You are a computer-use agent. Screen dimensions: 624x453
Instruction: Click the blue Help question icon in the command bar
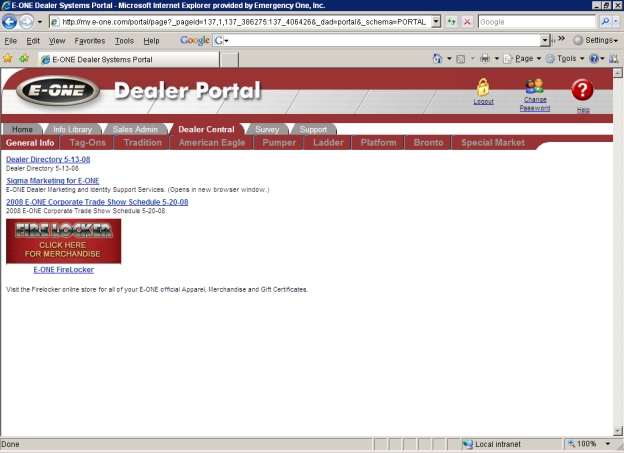(x=594, y=59)
